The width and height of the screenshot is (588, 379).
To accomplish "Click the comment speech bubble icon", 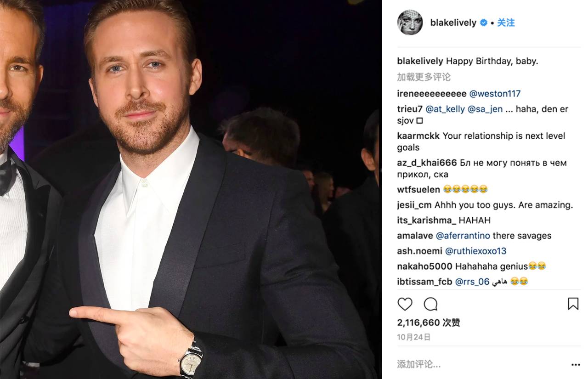I will pos(430,304).
